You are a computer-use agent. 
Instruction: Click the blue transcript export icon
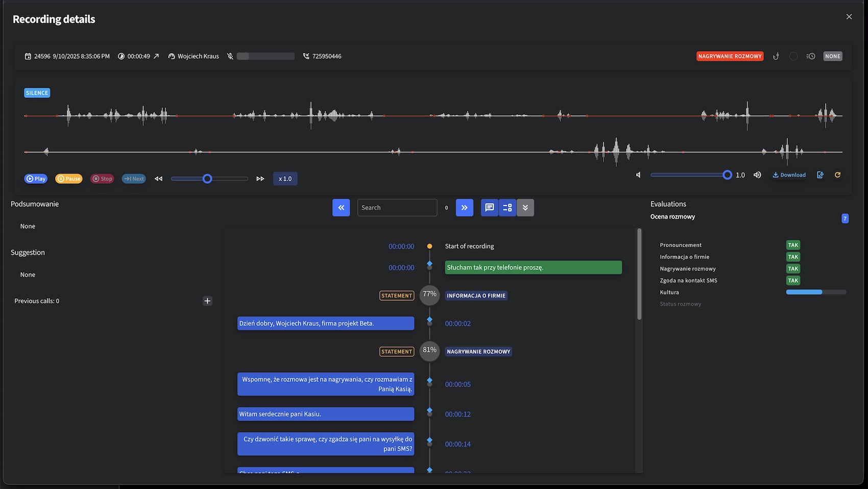click(820, 175)
